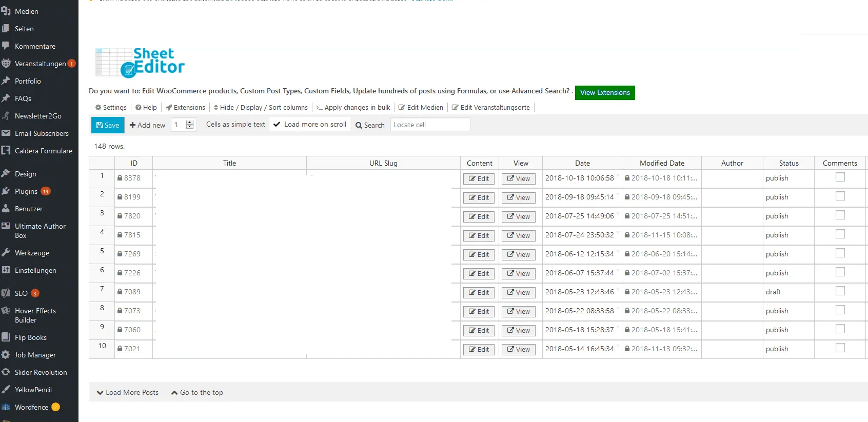This screenshot has width=868, height=422.
Task: Open Kommentare comment bubble icon
Action: click(x=6, y=46)
